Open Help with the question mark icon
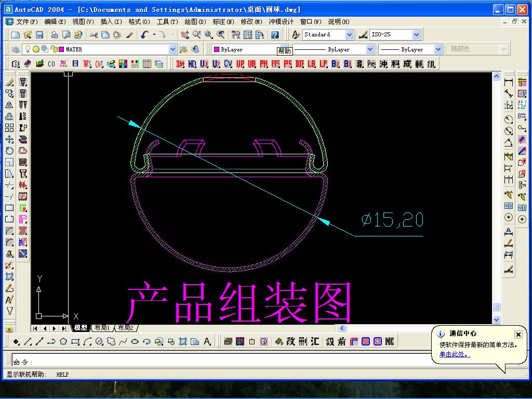 click(275, 35)
